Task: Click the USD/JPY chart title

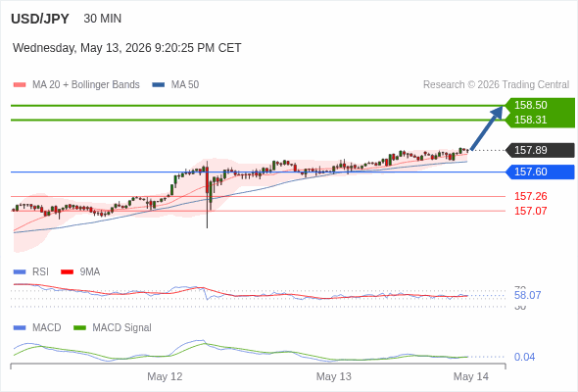Action: pyautogui.click(x=40, y=19)
